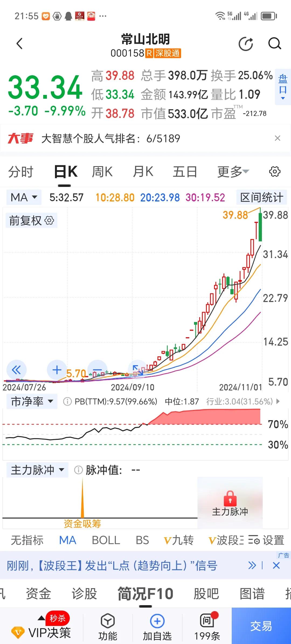
Task: Open 波段王 L点 signal ad link
Action: coord(112,566)
